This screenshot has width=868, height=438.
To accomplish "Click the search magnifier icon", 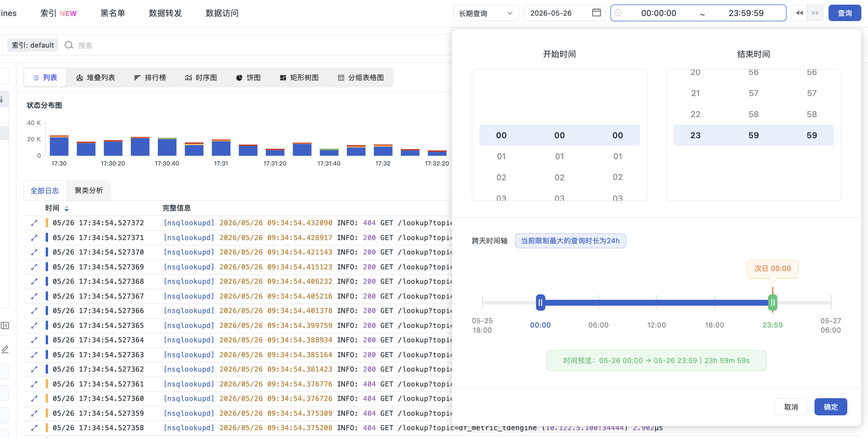I will (x=69, y=45).
